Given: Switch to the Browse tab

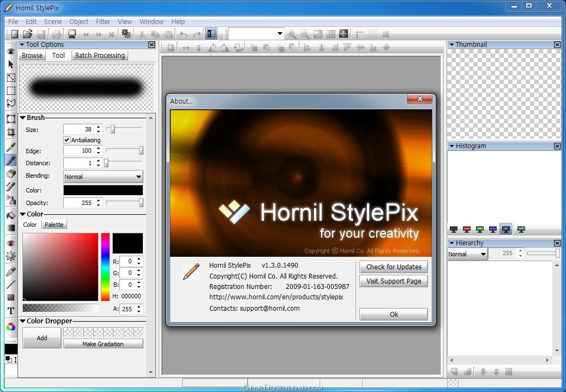Looking at the screenshot, I should (32, 55).
